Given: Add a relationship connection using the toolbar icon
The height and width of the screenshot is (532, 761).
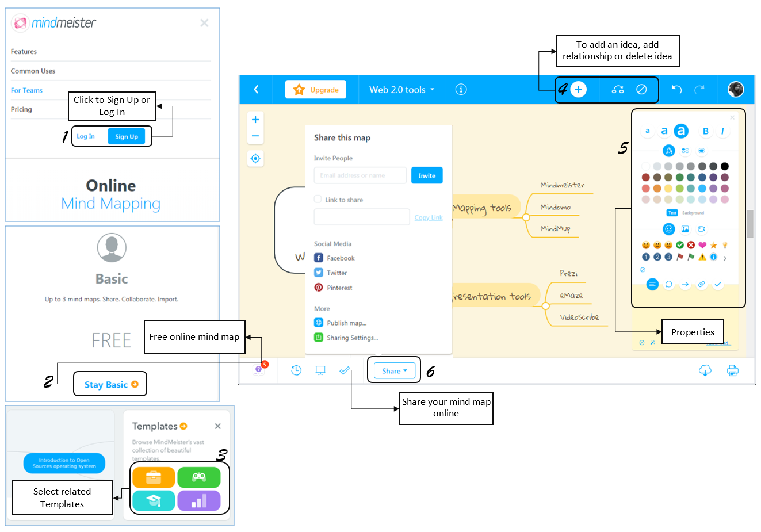Looking at the screenshot, I should click(x=618, y=90).
